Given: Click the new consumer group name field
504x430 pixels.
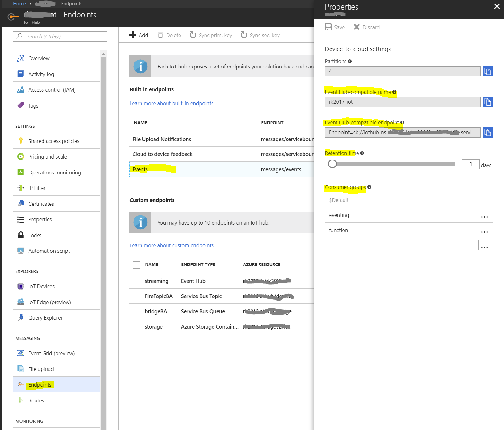Looking at the screenshot, I should coord(403,245).
